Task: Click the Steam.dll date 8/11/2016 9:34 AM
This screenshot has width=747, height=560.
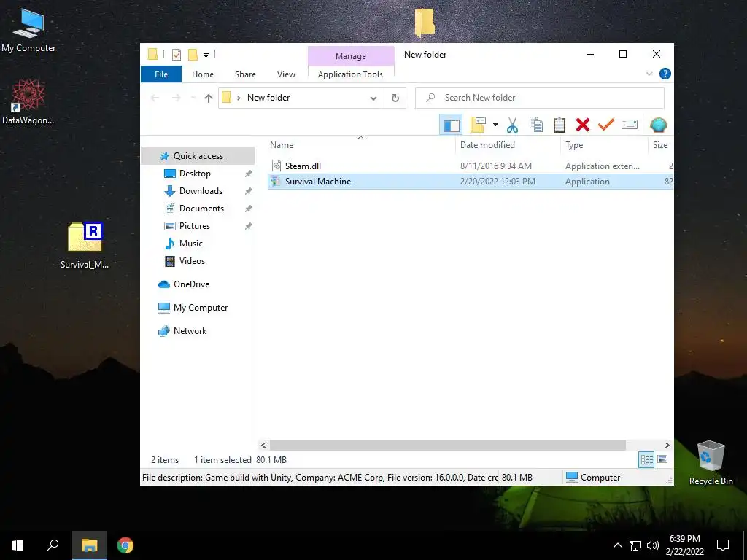Action: click(x=495, y=166)
